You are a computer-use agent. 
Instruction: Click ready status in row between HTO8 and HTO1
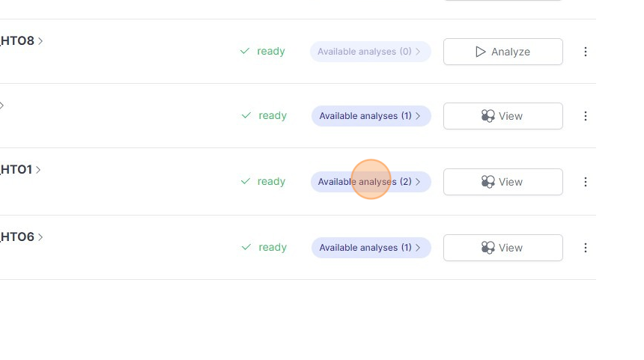pyautogui.click(x=273, y=116)
